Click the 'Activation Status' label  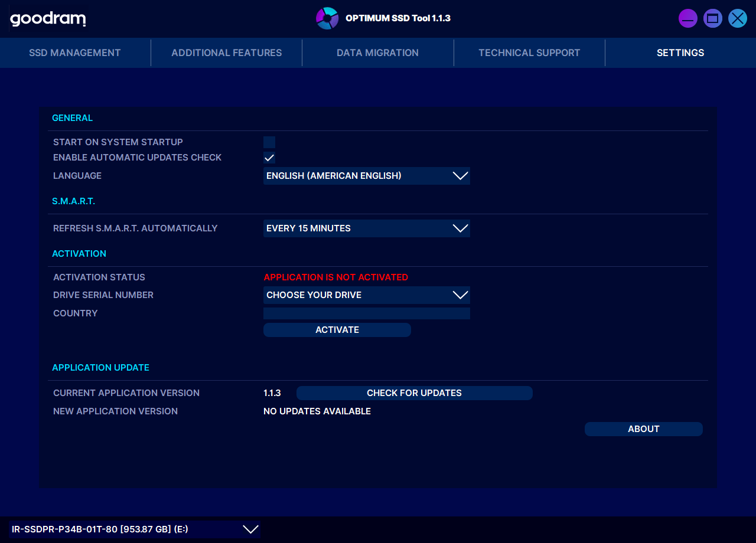(x=99, y=277)
